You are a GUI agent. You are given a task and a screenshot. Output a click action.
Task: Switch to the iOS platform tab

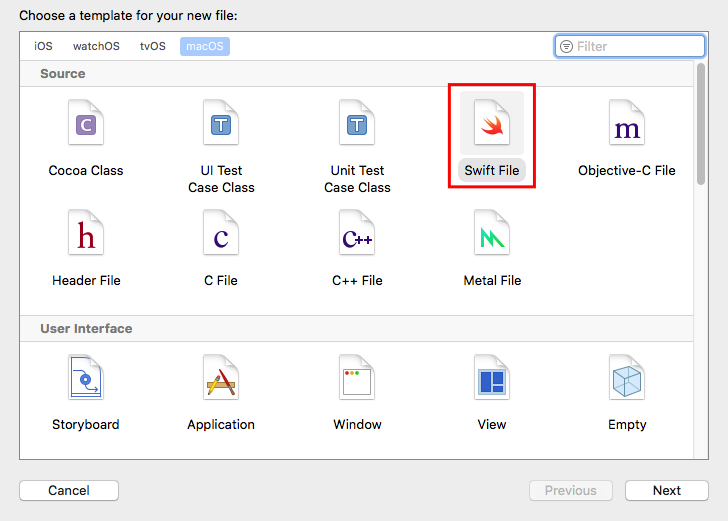[43, 46]
